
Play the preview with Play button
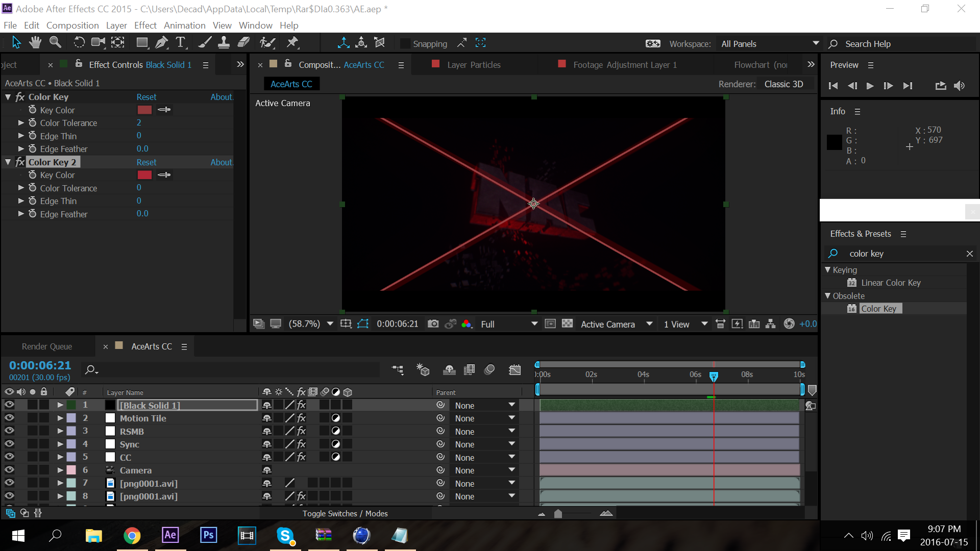click(870, 86)
